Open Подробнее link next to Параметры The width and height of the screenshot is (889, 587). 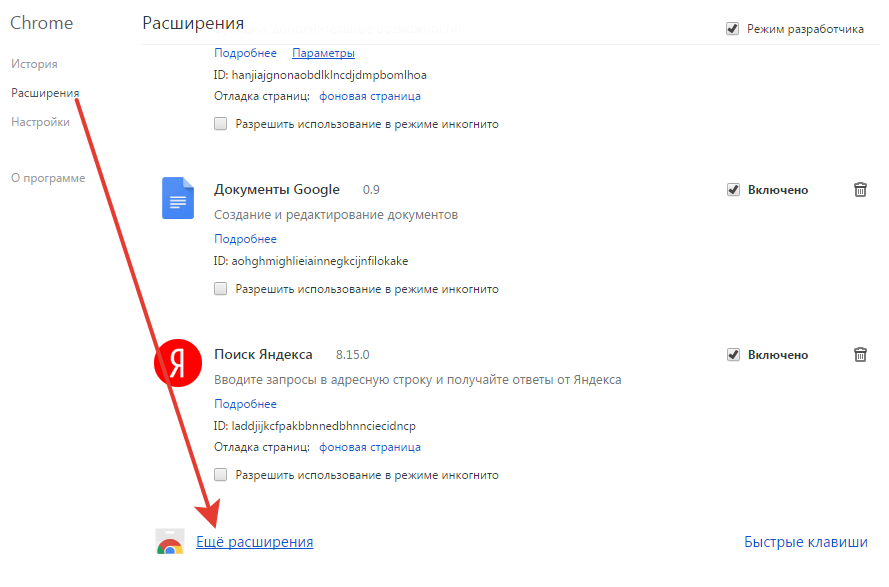(x=245, y=53)
